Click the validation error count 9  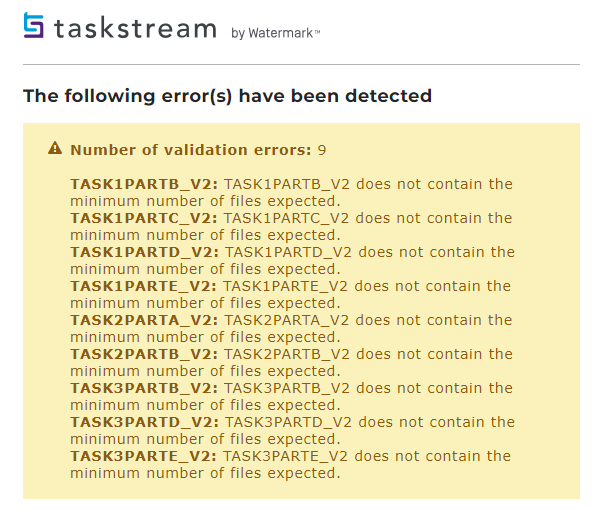[322, 150]
